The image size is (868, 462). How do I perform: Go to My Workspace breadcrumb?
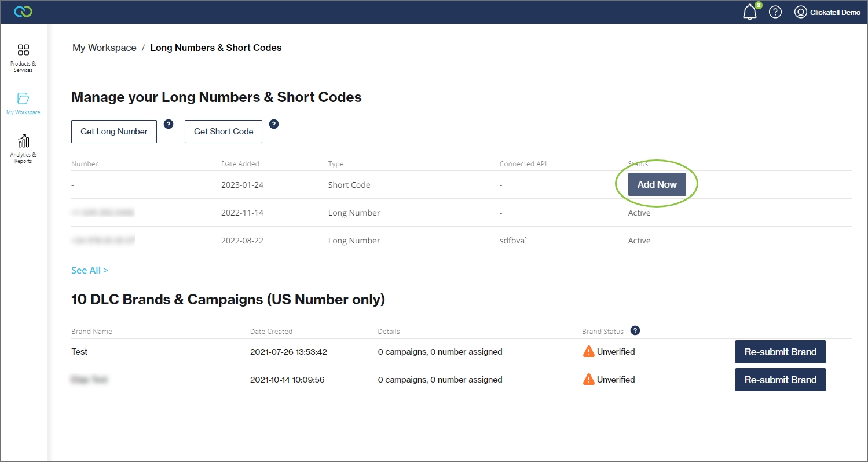(x=104, y=48)
